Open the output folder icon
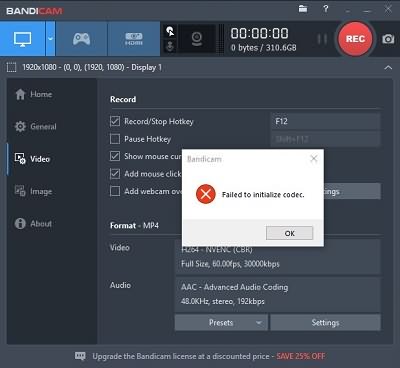Viewport: 400px width, 368px height. [303, 9]
